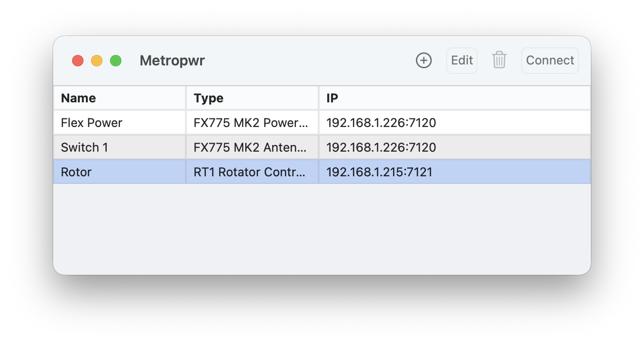Click the FX775 MK2 Power type cell

[x=251, y=123]
